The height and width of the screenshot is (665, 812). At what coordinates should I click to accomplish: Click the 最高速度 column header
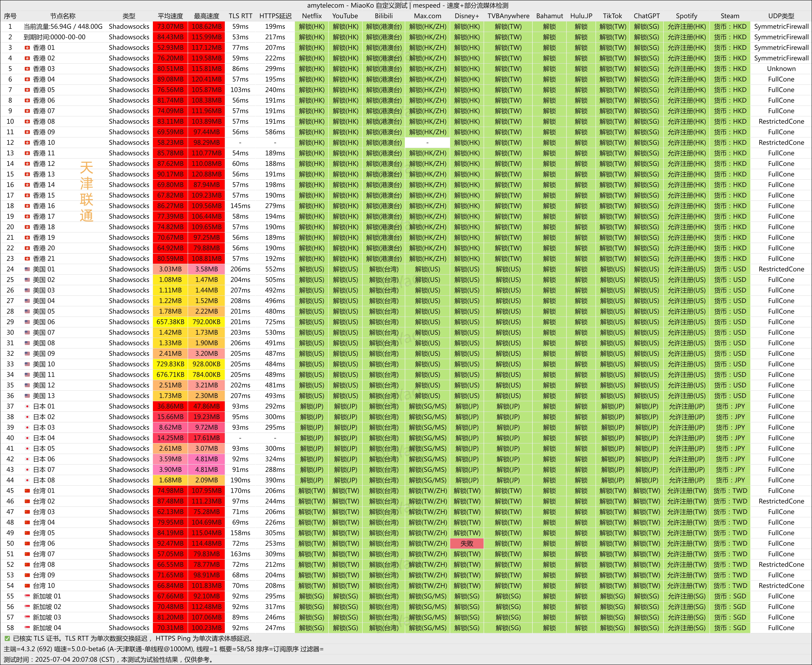pyautogui.click(x=207, y=16)
